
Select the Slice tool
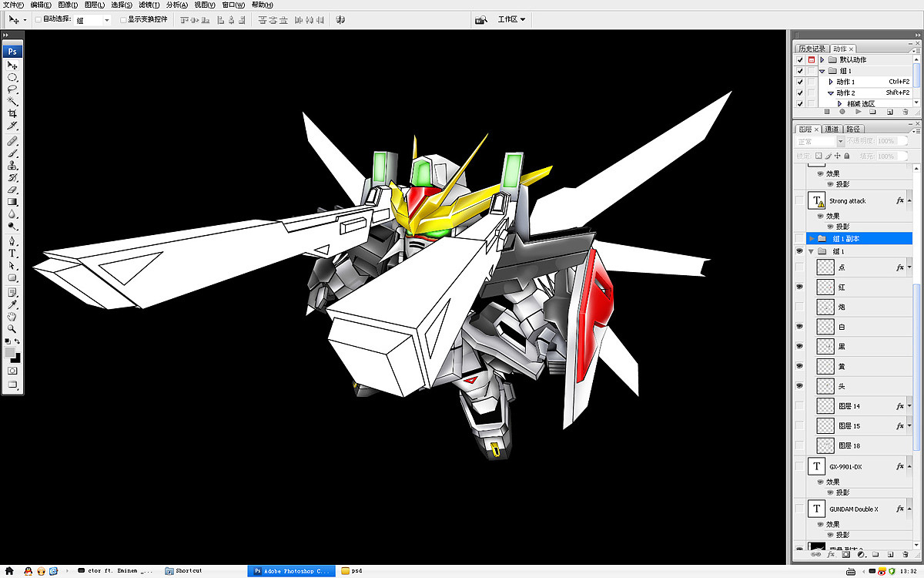point(12,126)
